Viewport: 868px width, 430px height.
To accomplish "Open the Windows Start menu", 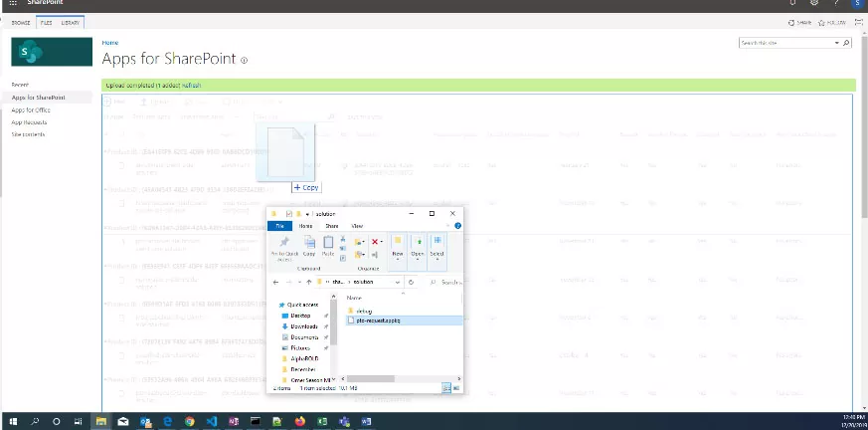I will [13, 421].
